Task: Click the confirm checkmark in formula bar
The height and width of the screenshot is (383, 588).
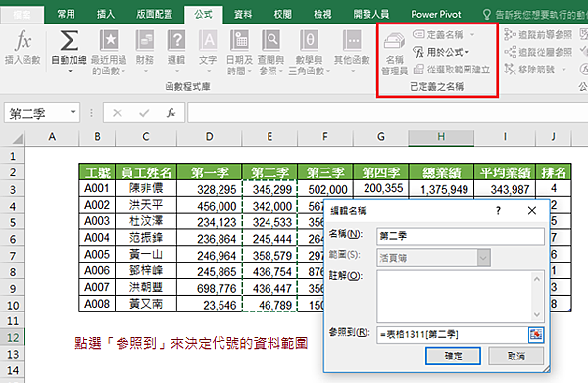Action: (x=144, y=113)
